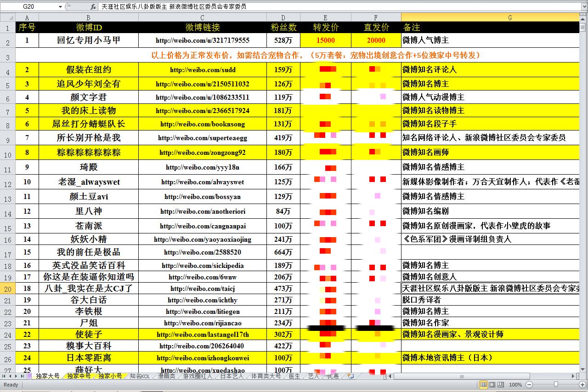Switch to Page Layout view

pyautogui.click(x=492, y=384)
